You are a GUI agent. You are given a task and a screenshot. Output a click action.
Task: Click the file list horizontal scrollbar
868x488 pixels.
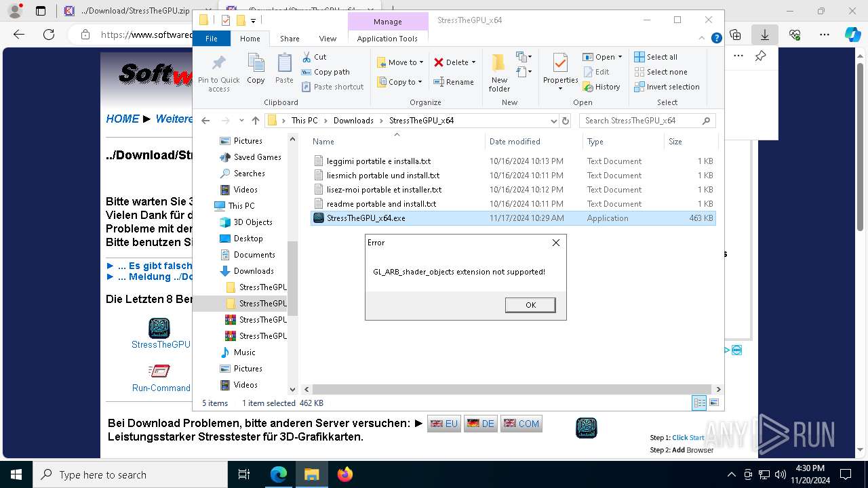[x=512, y=389]
